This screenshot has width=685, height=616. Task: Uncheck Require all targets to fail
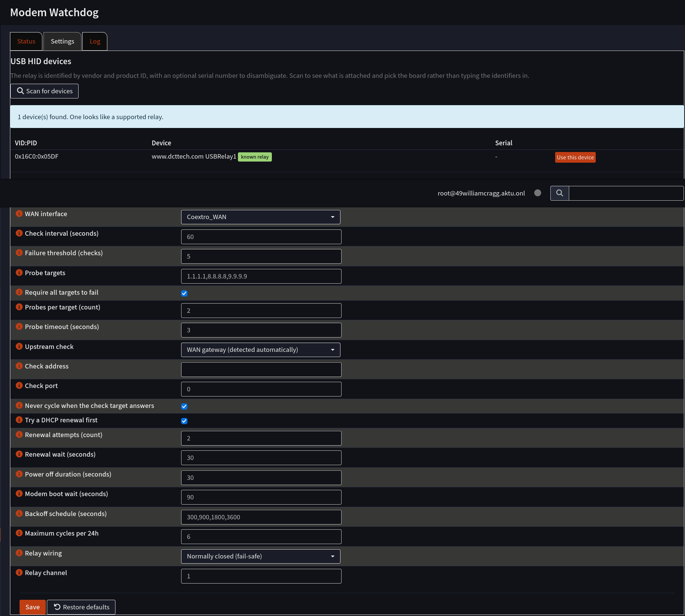coord(184,293)
